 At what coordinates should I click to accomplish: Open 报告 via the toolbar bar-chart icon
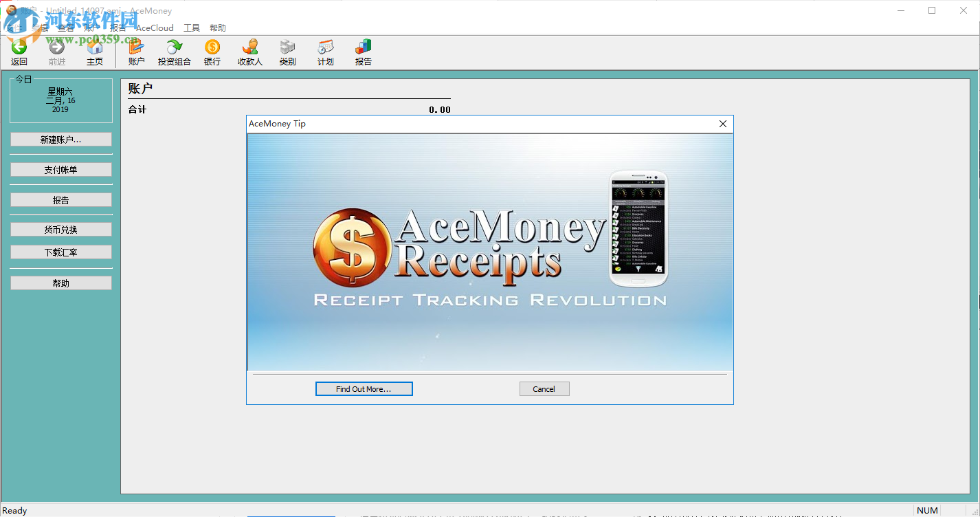tap(364, 47)
